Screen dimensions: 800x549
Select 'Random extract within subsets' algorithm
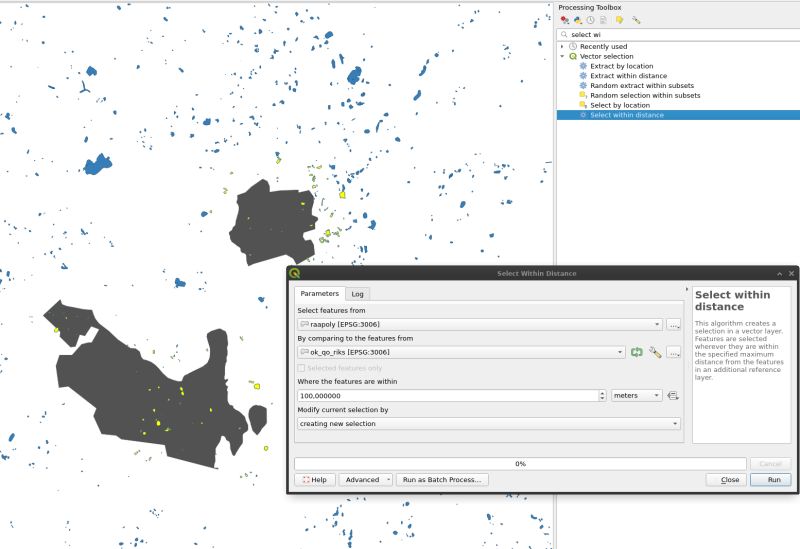[642, 85]
